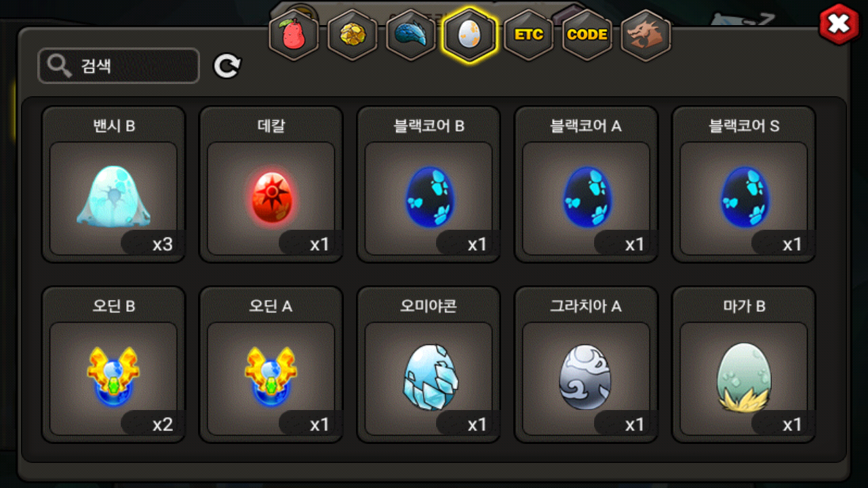Click the 검색 search field
The width and height of the screenshot is (868, 488).
tap(119, 66)
